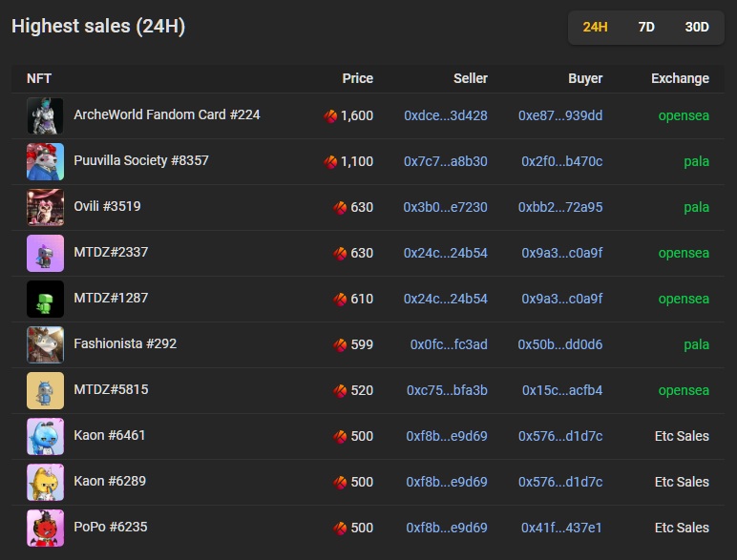
Task: Click the Klay coin icon in Ovili #3519 row
Action: click(x=340, y=208)
